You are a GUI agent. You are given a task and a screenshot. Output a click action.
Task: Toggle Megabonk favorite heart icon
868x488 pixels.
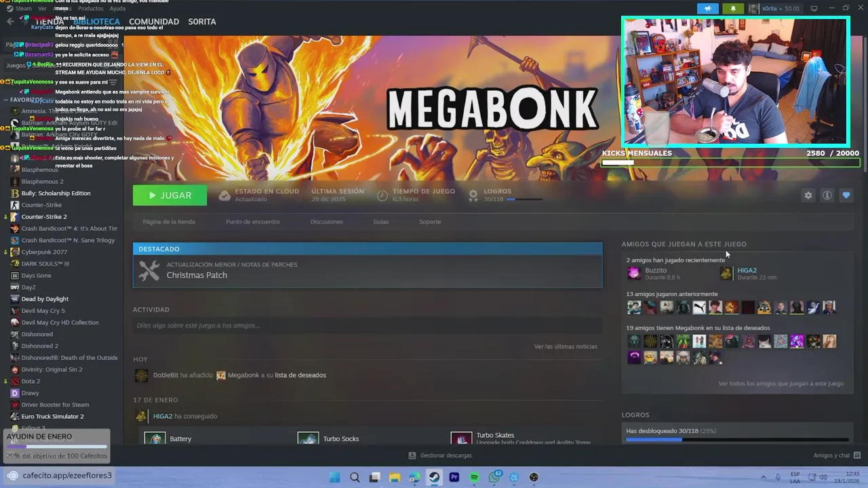pos(846,195)
